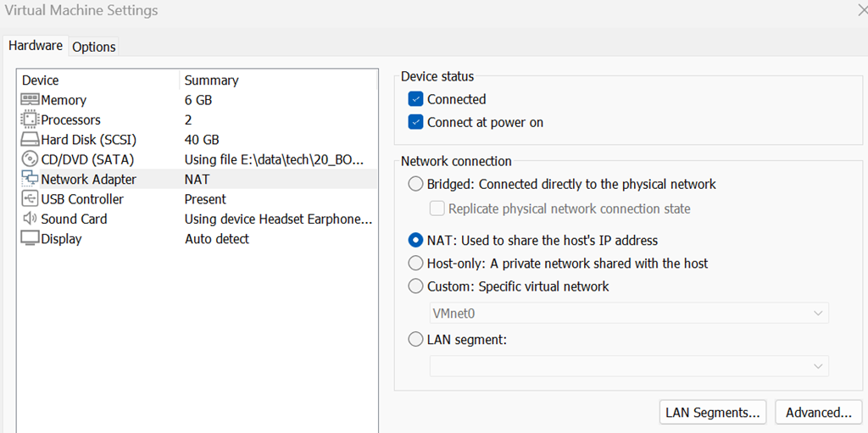Open the VMnet0 dropdown list
The image size is (868, 433).
click(x=628, y=314)
